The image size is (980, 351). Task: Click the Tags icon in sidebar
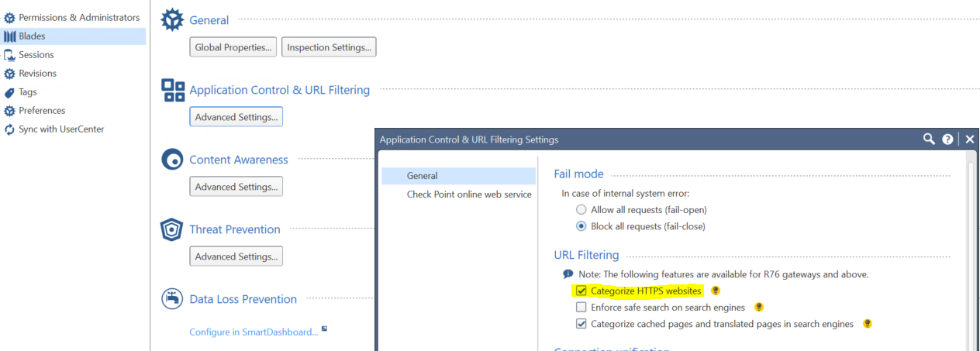pos(9,91)
